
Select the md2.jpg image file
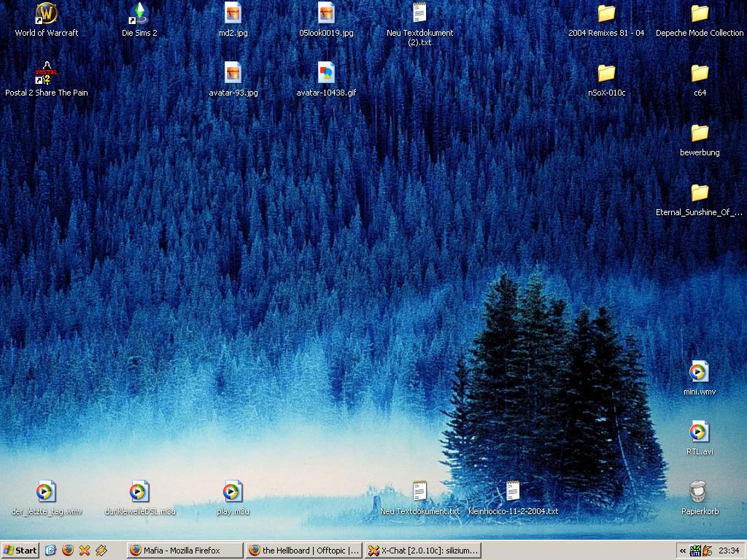233,14
